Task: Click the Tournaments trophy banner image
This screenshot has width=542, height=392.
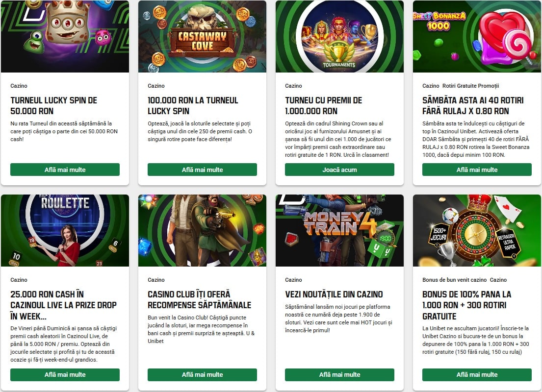Action: (x=339, y=36)
